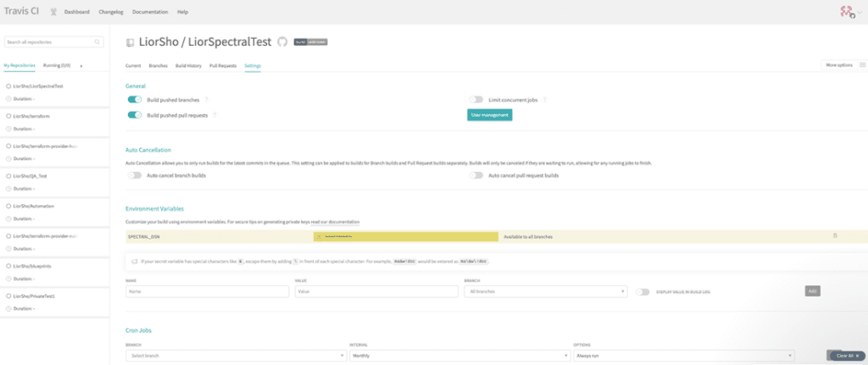Click the repository book icon beside title

pos(130,42)
